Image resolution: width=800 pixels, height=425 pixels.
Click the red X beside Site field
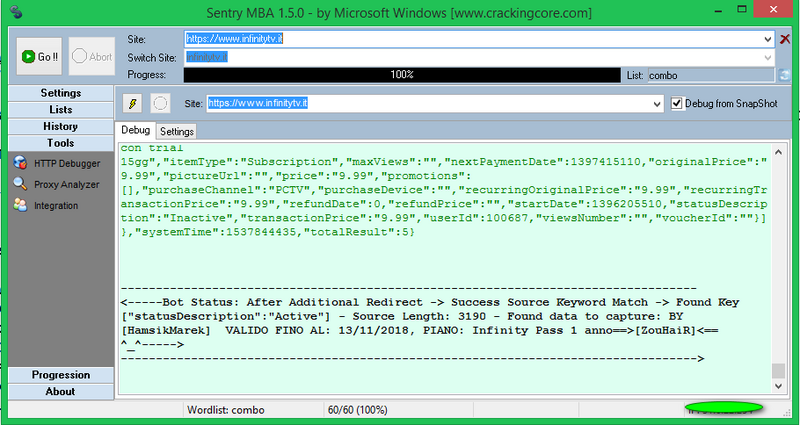[x=785, y=39]
